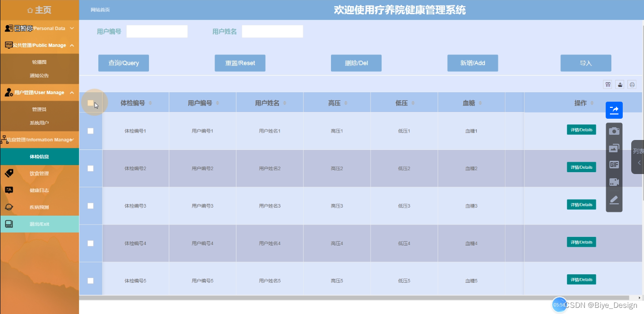Sort by 用户姓名 column arrows

click(285, 103)
